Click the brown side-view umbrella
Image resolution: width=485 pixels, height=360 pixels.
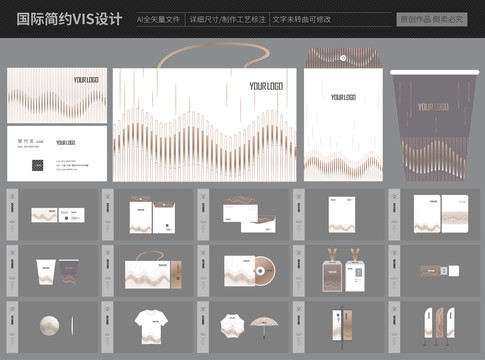264,327
